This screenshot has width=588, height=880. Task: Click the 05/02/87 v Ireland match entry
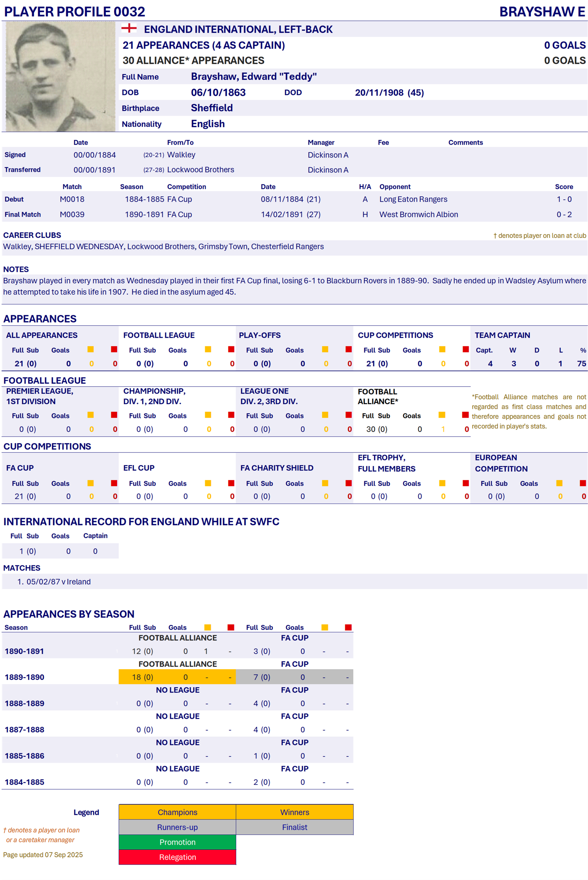click(x=58, y=582)
